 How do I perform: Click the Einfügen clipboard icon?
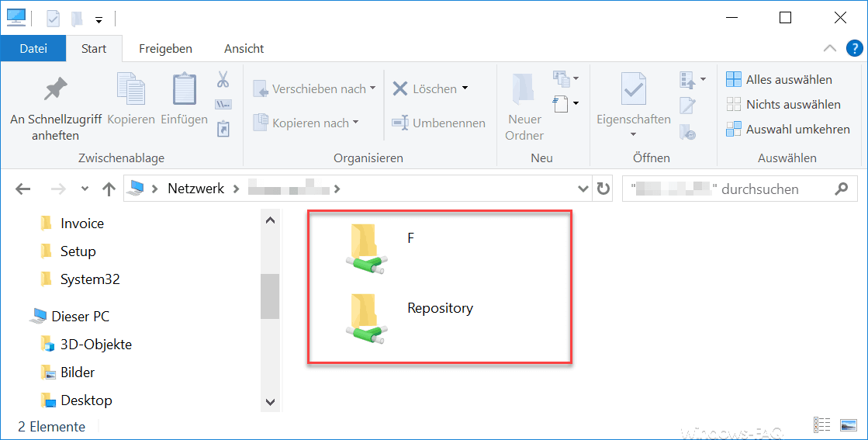pos(184,89)
